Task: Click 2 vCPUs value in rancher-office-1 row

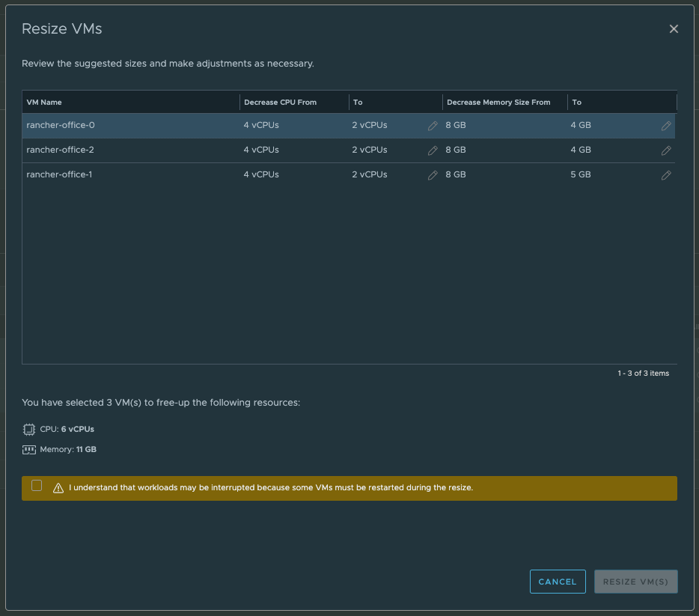Action: (370, 174)
